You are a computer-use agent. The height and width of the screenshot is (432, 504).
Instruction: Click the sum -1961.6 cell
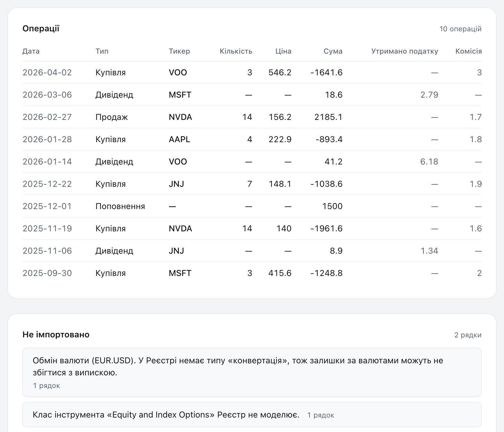[326, 229]
